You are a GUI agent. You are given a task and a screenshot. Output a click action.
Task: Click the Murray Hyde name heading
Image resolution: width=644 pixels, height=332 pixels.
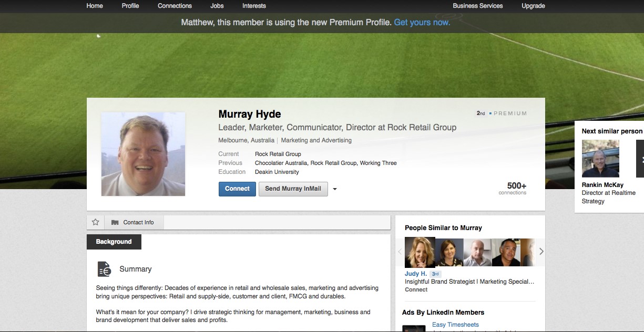click(250, 114)
